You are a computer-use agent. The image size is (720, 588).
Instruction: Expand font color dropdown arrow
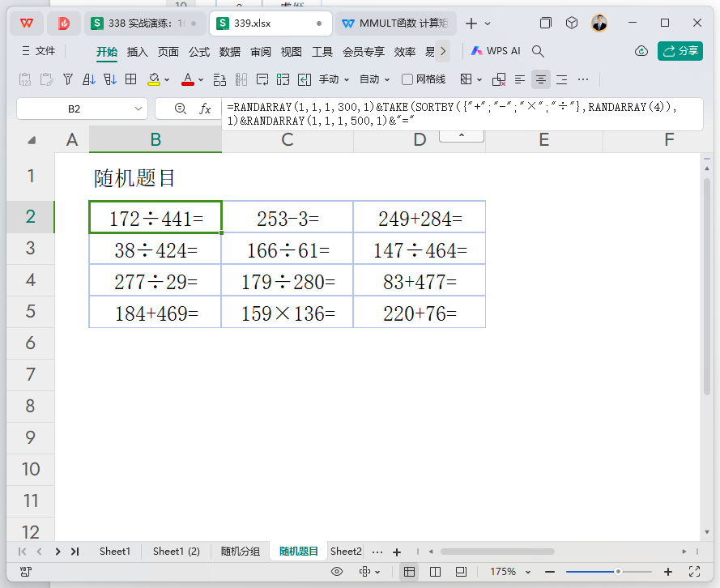(x=201, y=80)
